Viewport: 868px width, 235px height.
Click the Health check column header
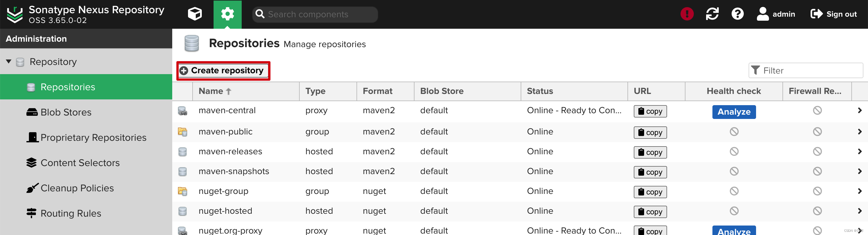point(734,91)
